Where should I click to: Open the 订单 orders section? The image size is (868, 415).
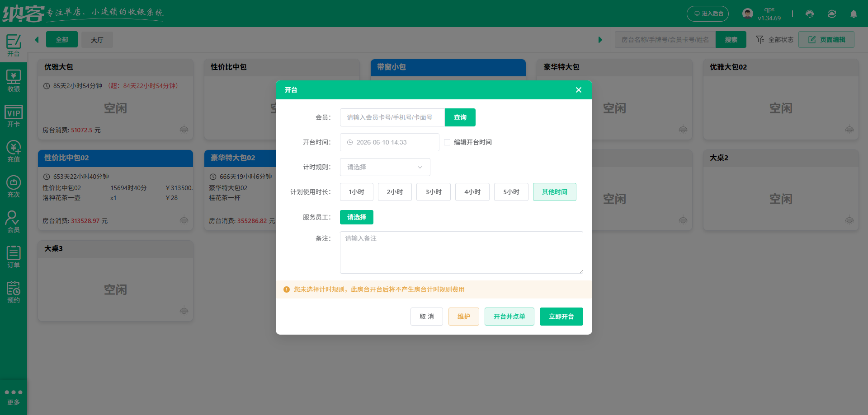coord(14,257)
